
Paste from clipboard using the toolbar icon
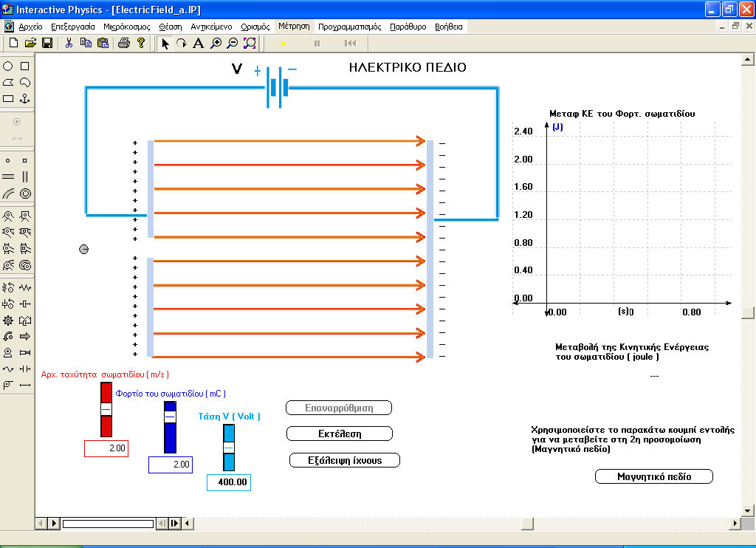pyautogui.click(x=103, y=43)
